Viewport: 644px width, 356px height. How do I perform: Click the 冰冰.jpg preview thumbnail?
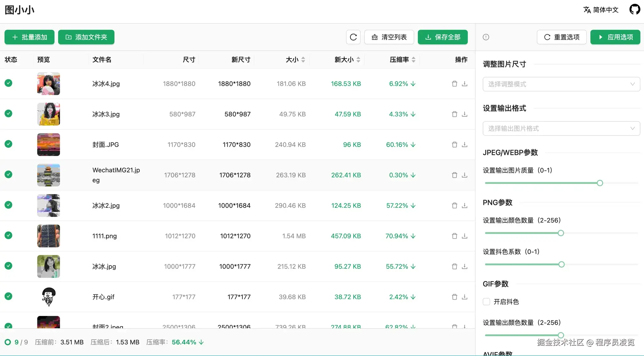pos(48,266)
